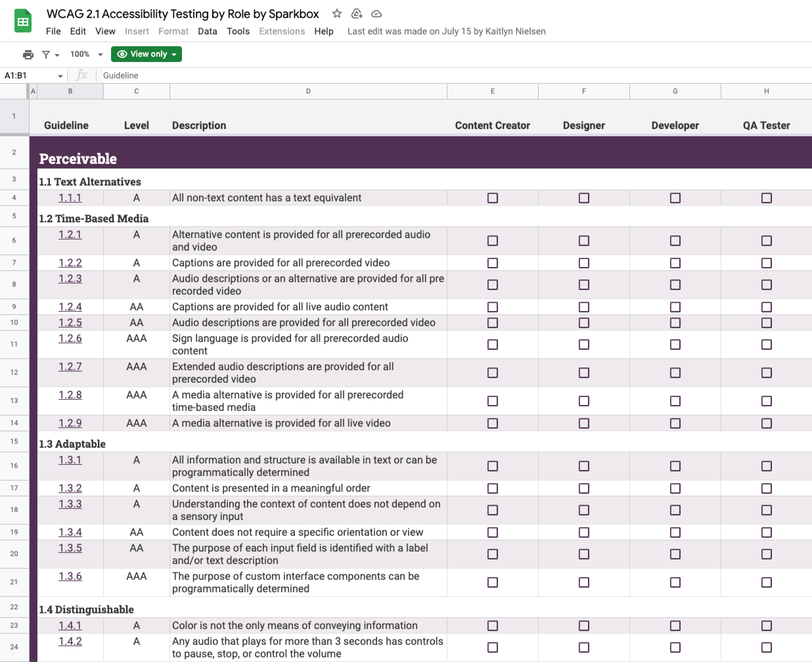This screenshot has height=662, width=812.
Task: Open the Tools menu
Action: point(238,31)
